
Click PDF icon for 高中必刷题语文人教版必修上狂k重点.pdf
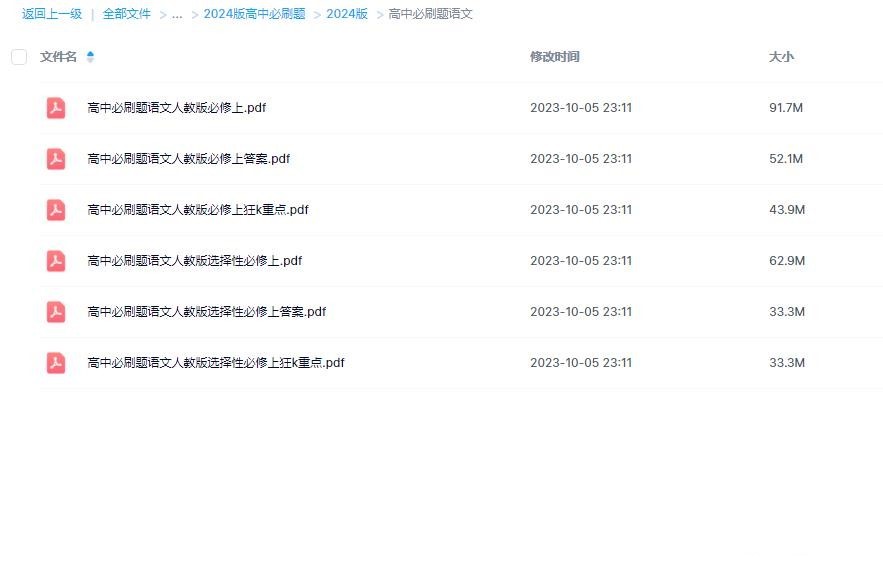56,210
